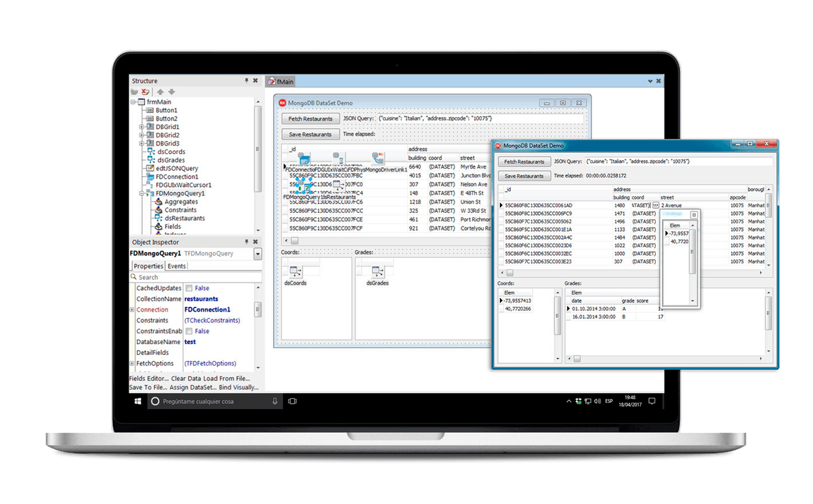813x504 pixels.
Task: Select the dsGrades component icon in designer
Action: click(x=377, y=272)
